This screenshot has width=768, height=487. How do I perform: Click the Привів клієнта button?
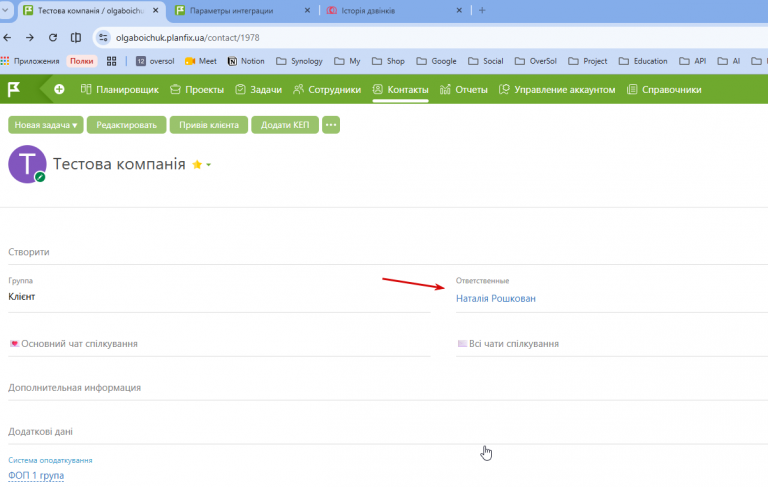(x=209, y=125)
